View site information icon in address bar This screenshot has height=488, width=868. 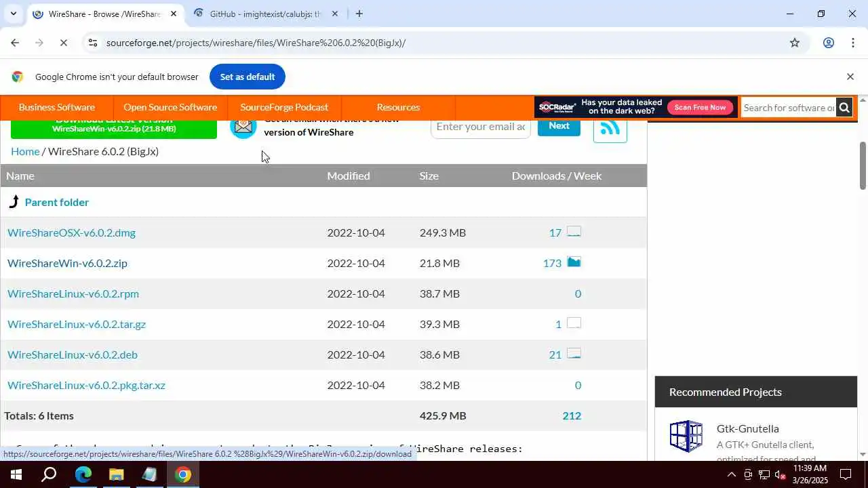pyautogui.click(x=93, y=43)
